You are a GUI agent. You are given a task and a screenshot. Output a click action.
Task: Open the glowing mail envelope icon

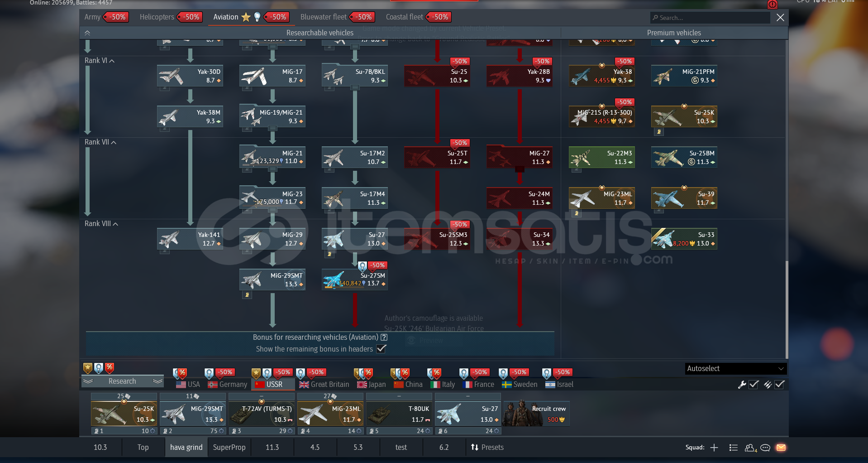pyautogui.click(x=781, y=448)
